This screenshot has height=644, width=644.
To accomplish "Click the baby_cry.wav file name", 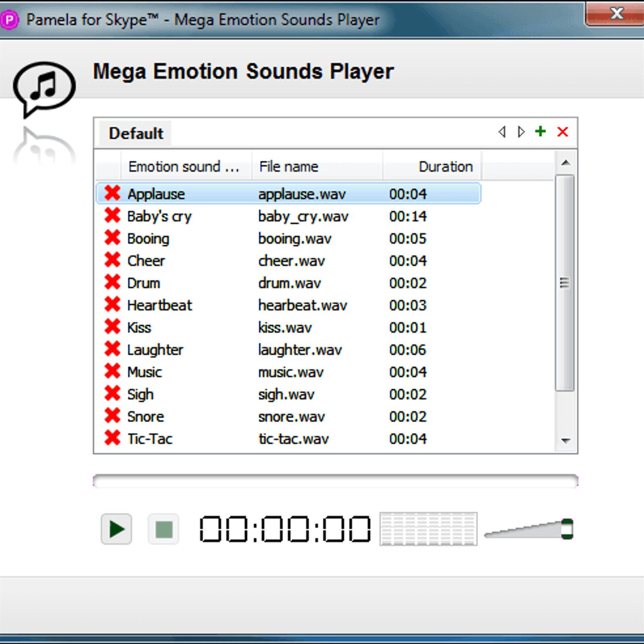I will tap(303, 217).
